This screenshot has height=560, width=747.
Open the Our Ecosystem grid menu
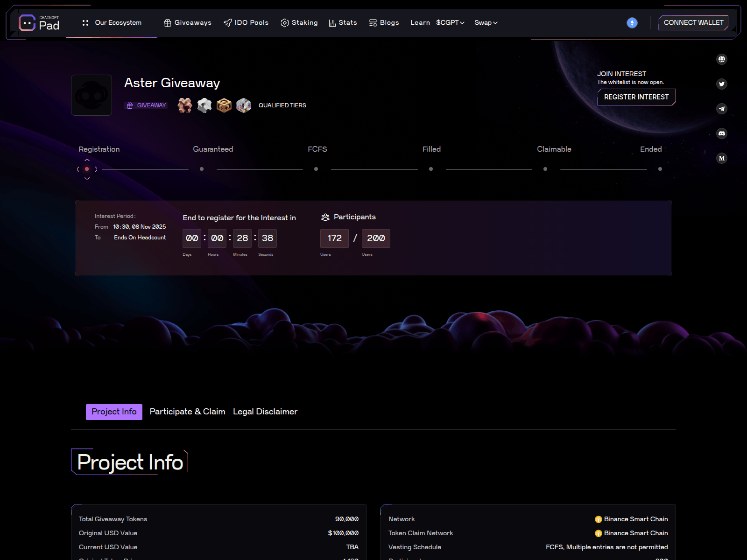coord(112,22)
